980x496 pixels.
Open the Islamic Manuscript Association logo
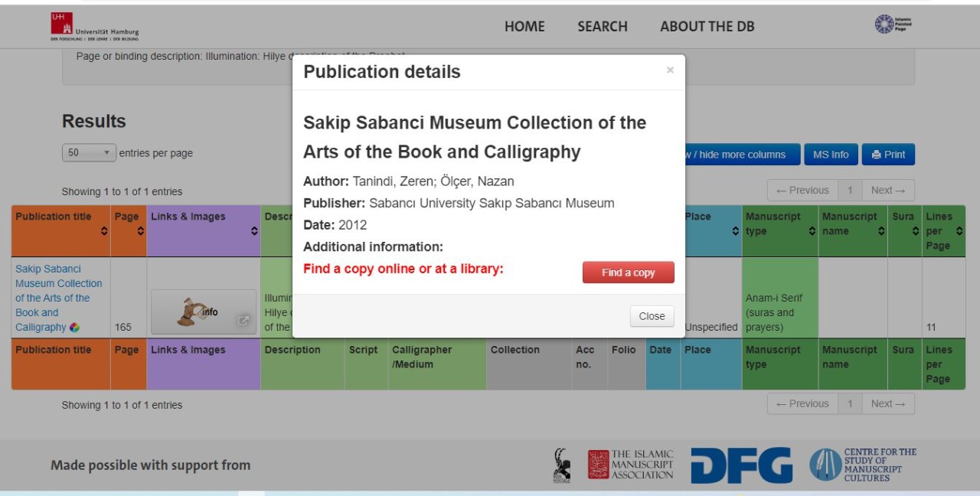[631, 465]
